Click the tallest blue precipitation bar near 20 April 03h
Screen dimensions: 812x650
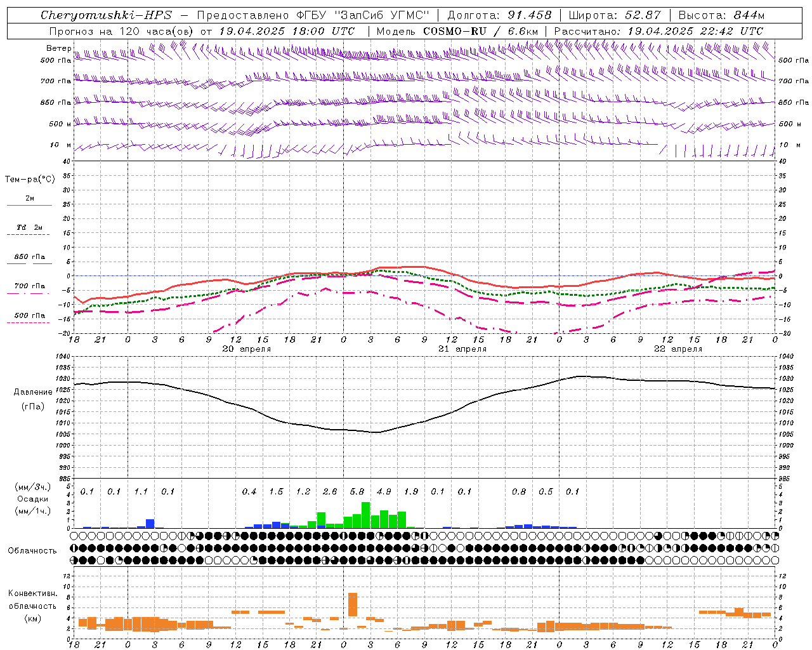click(150, 524)
